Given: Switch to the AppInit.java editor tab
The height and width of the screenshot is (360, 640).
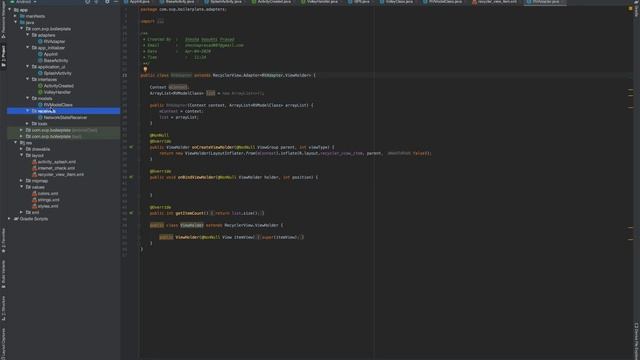Looking at the screenshot, I should 137,2.
